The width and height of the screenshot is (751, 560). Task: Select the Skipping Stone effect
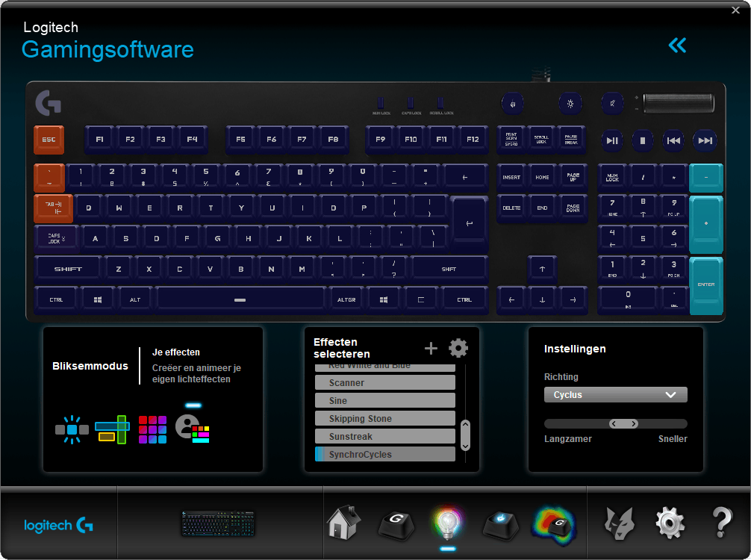pos(385,419)
